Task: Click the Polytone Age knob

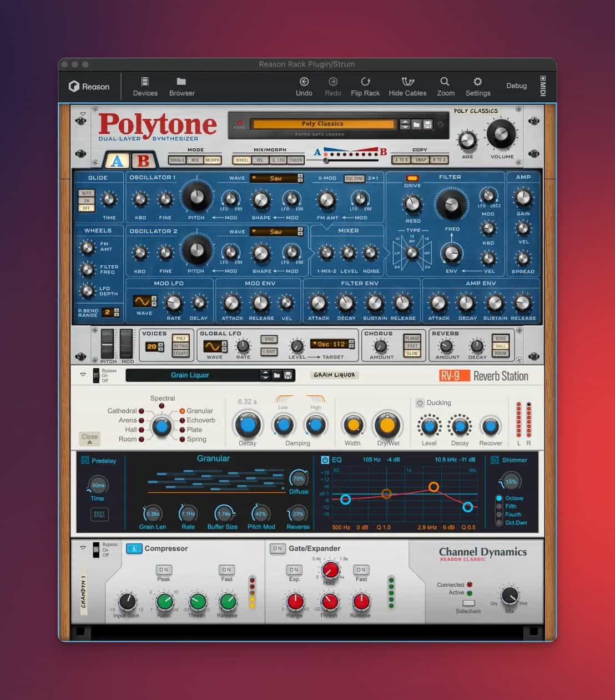Action: point(467,140)
